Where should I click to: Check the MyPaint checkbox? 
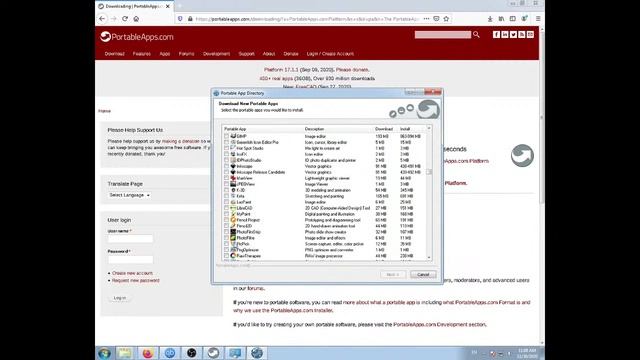pyautogui.click(x=227, y=214)
